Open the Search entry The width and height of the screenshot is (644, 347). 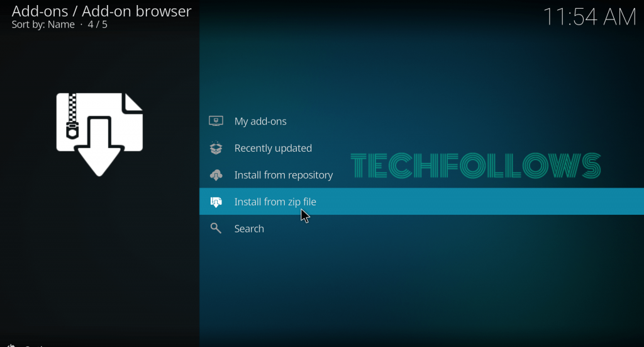click(x=421, y=228)
